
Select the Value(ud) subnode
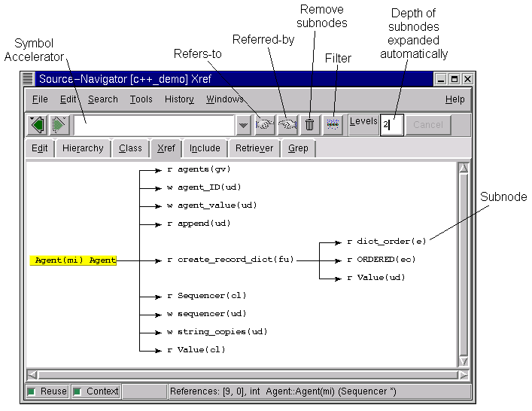coord(376,278)
